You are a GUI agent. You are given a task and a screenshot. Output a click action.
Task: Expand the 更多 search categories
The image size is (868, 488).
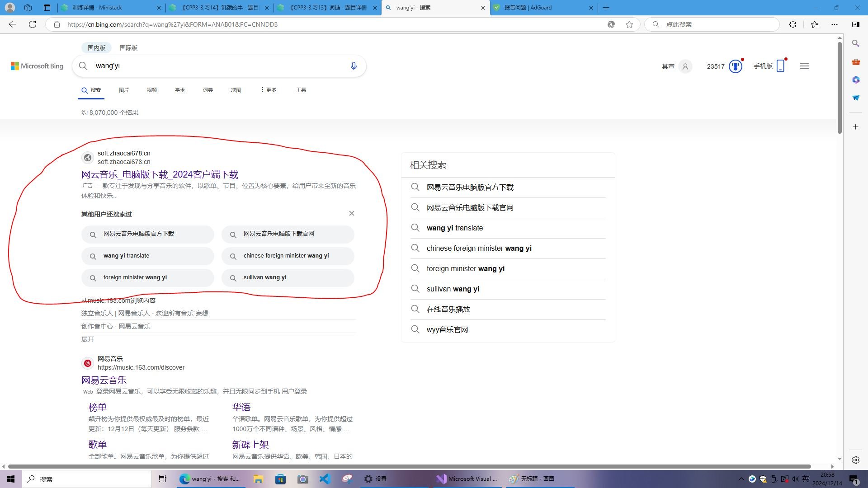point(269,90)
